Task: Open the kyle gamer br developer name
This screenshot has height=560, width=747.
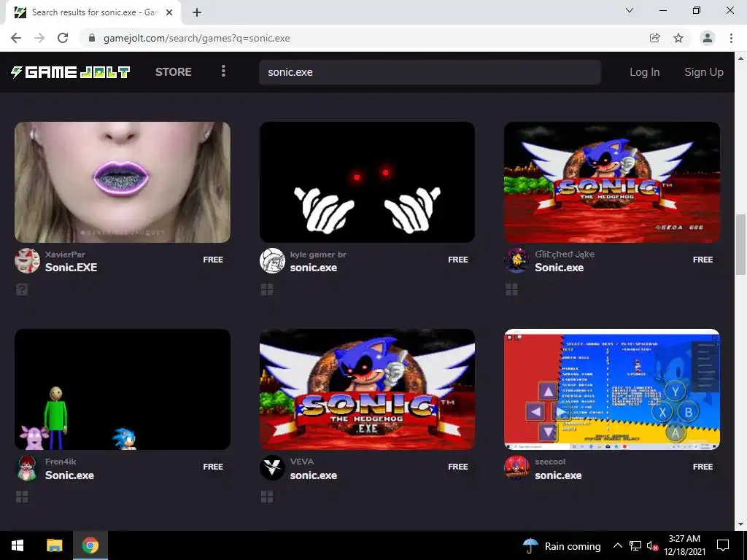Action: point(318,254)
